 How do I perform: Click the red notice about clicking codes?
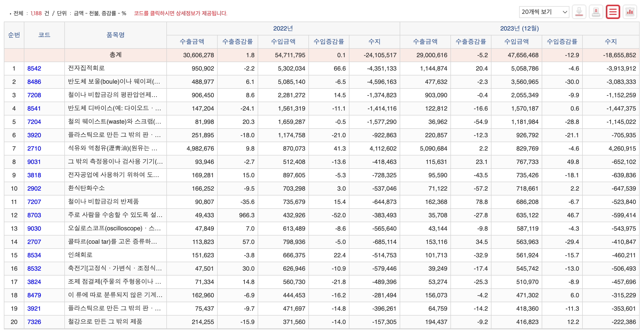(x=180, y=13)
